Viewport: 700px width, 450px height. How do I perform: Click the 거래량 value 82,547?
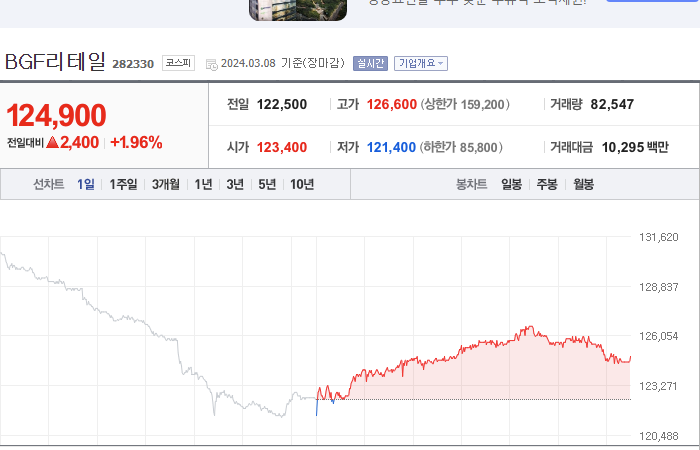612,104
